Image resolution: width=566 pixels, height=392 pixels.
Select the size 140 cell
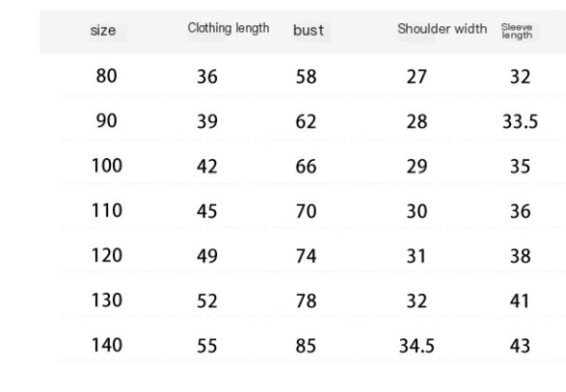107,345
